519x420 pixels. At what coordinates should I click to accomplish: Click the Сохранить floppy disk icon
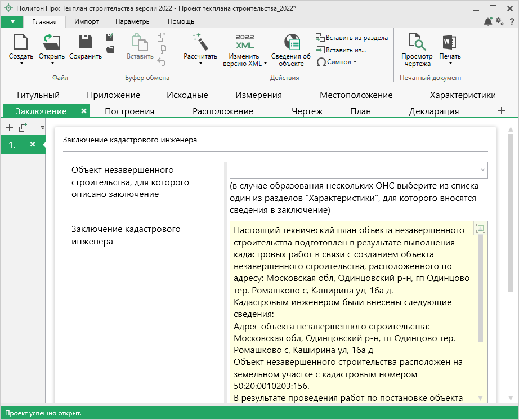(x=86, y=43)
